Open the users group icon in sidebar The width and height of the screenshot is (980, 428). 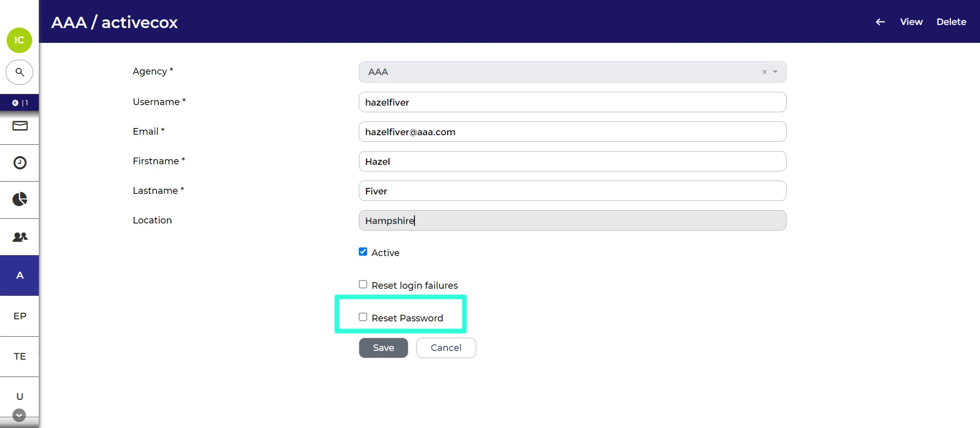[20, 237]
